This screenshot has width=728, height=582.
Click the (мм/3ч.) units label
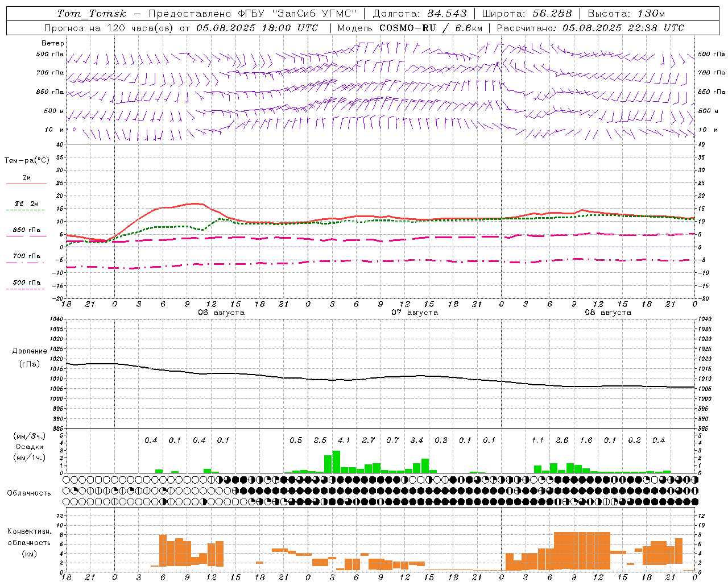(x=29, y=436)
